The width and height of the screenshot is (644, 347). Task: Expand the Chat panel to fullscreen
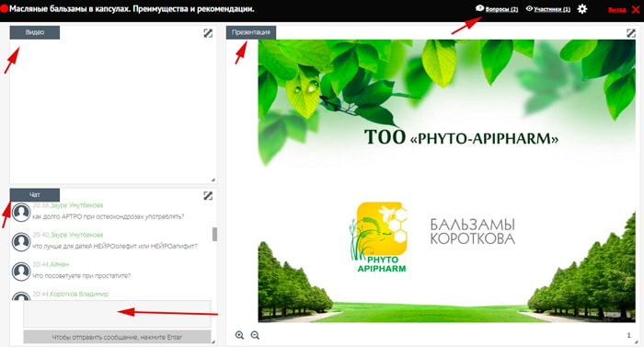coord(208,196)
